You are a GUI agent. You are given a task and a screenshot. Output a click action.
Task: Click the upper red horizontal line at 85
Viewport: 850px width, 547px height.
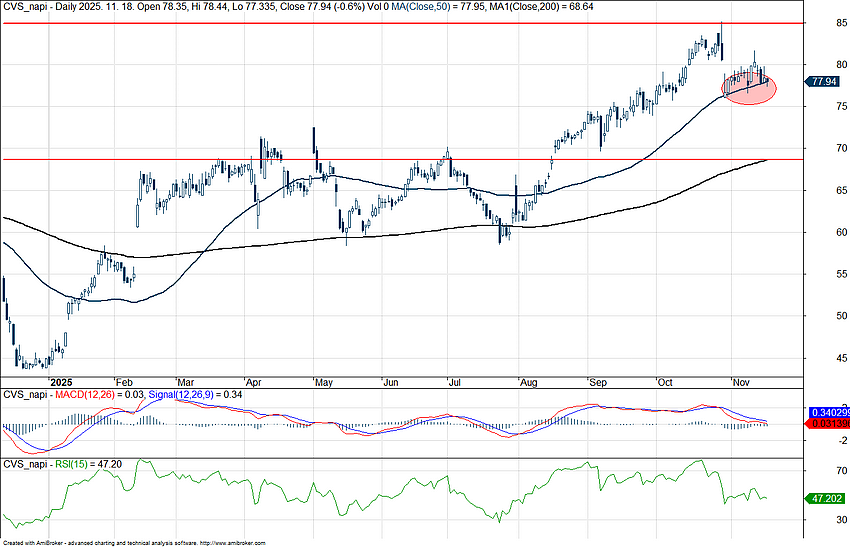(x=400, y=23)
